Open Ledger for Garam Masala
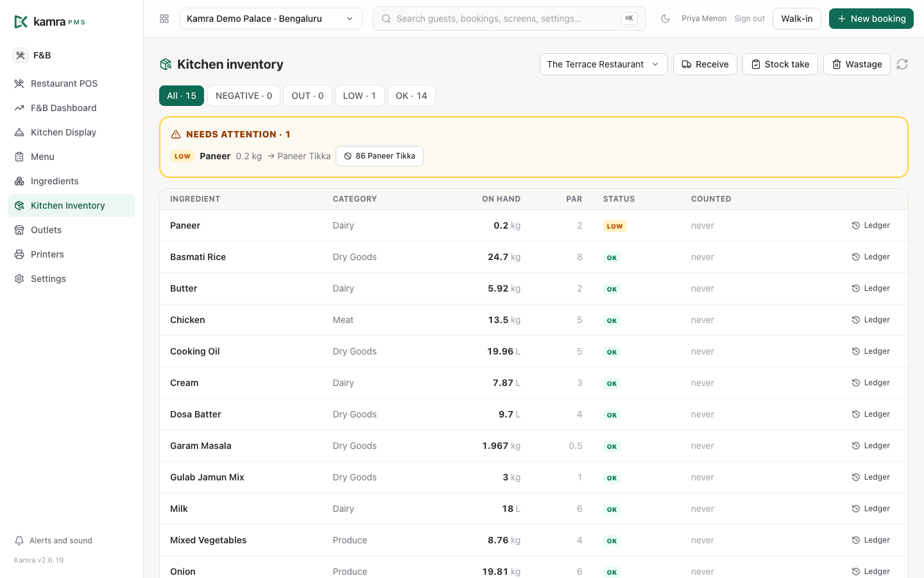This screenshot has height=578, width=924. (871, 446)
